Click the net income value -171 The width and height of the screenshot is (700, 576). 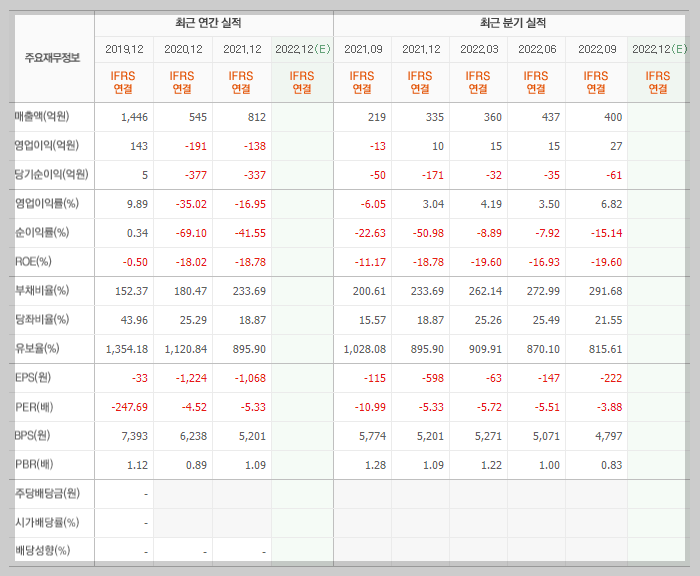pyautogui.click(x=433, y=175)
